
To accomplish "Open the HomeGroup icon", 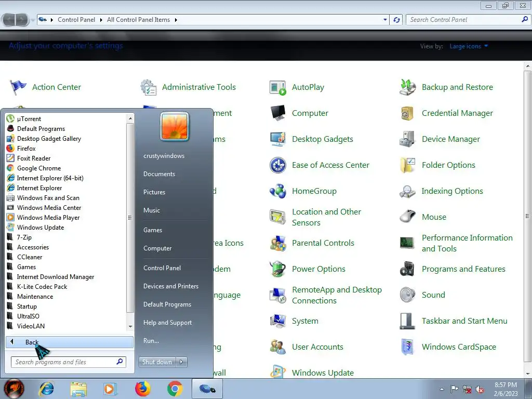I will [x=278, y=191].
